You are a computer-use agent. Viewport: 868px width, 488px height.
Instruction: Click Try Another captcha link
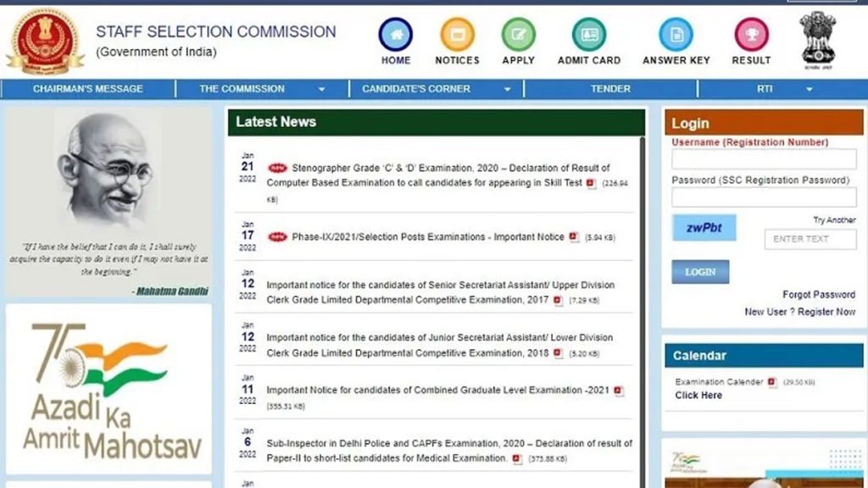(x=834, y=219)
